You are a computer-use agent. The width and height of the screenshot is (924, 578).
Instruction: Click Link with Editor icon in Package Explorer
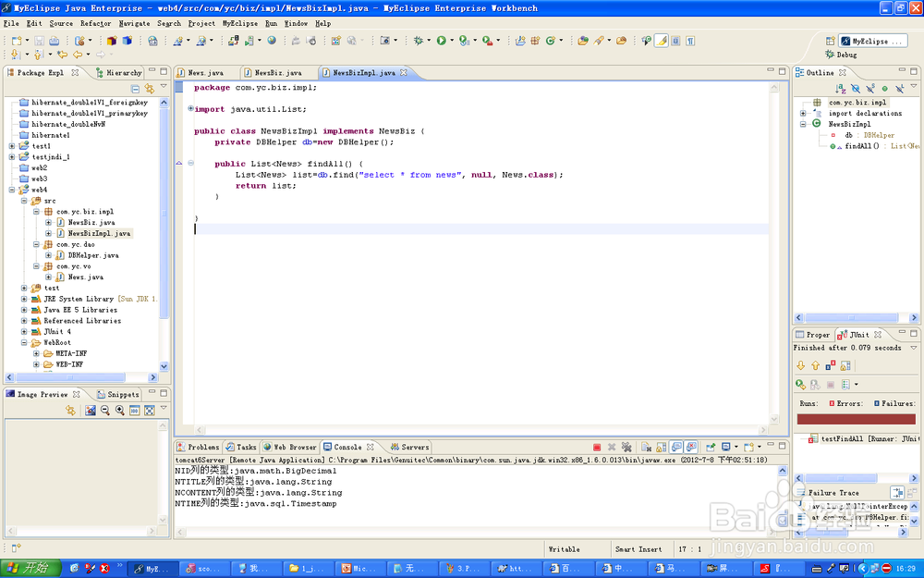pos(150,89)
